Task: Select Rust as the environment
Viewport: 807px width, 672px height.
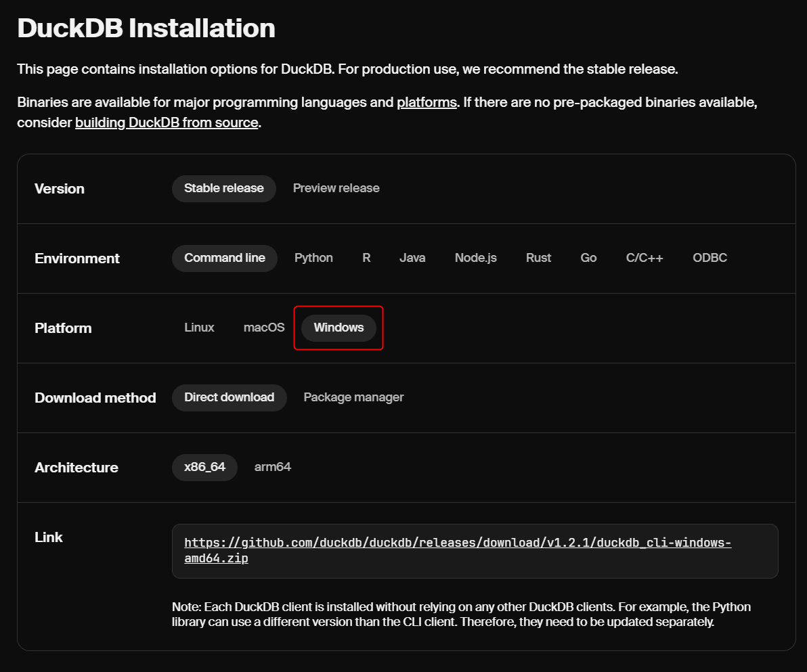Action: click(x=538, y=258)
